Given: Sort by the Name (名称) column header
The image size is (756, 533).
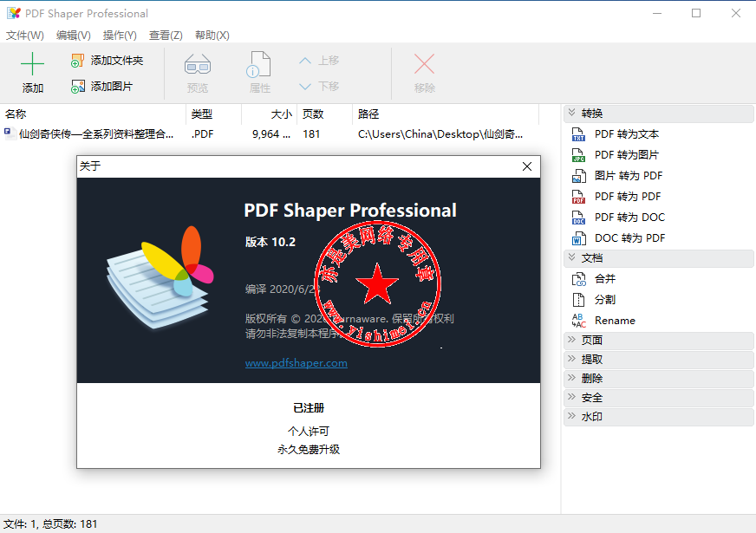Looking at the screenshot, I should [x=93, y=114].
